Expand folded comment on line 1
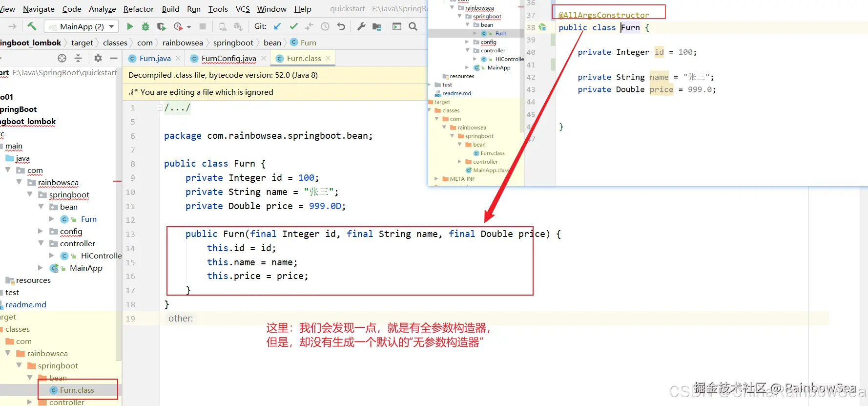 point(160,107)
